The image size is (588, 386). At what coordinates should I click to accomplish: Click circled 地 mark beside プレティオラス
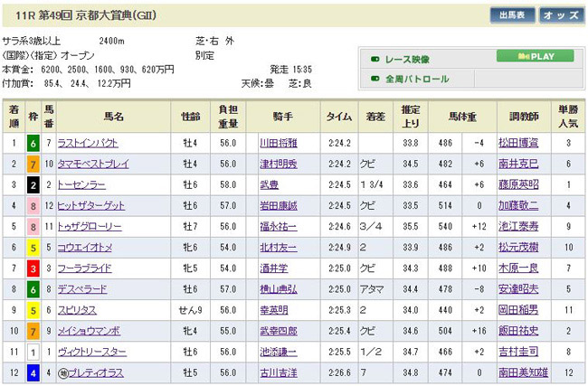63,372
